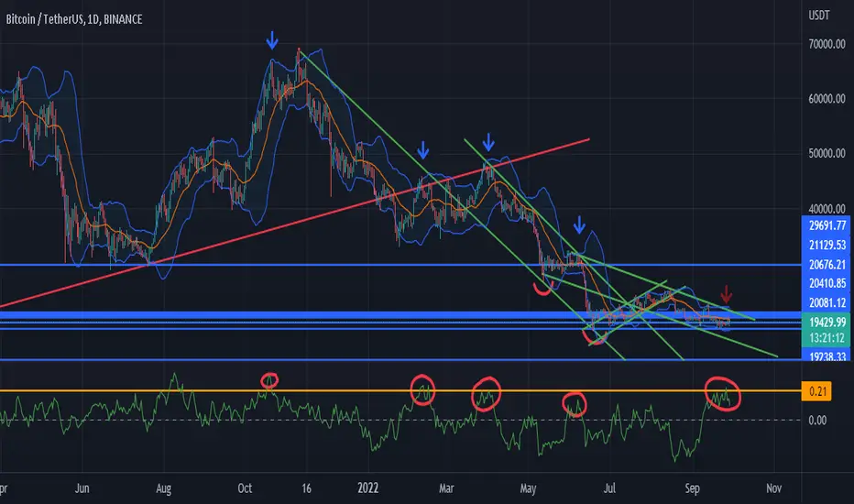Image resolution: width=854 pixels, height=504 pixels.
Task: Click the Jun label on time axis
Action: point(82,488)
